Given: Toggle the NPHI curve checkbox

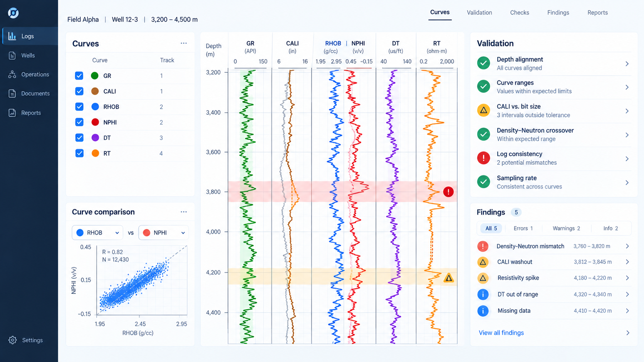Looking at the screenshot, I should (x=79, y=122).
